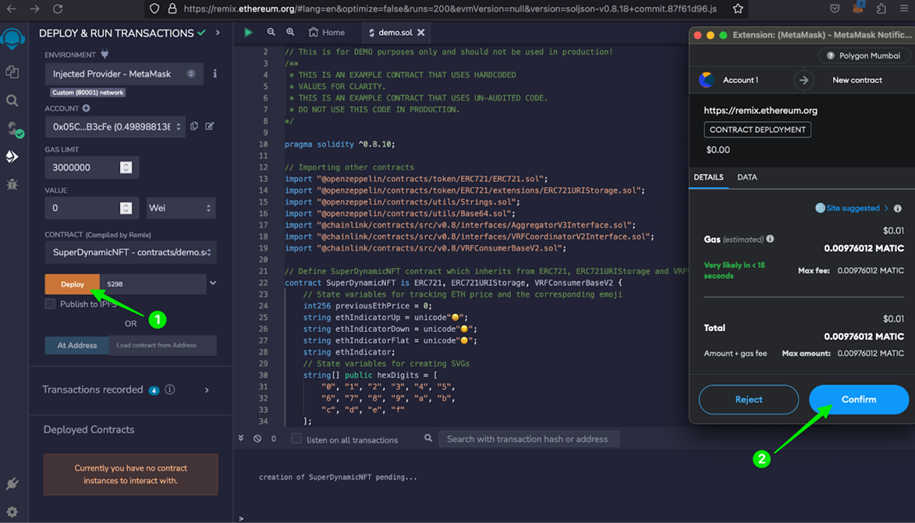The width and height of the screenshot is (915, 523).
Task: Open the Transactions recorded info icon
Action: point(170,389)
